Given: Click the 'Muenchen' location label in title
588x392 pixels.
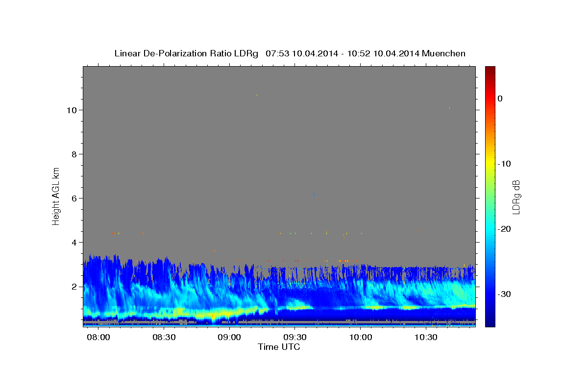Looking at the screenshot, I should [444, 53].
